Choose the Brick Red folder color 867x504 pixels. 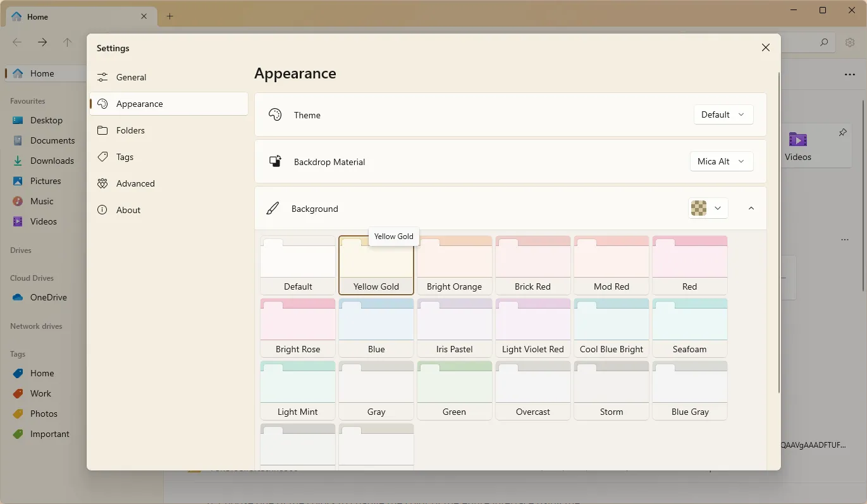point(532,264)
